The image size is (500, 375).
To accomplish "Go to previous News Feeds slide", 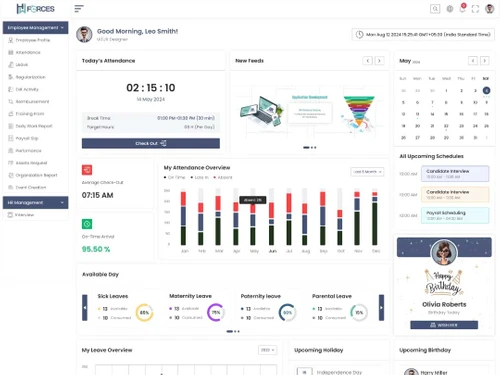I will [368, 61].
